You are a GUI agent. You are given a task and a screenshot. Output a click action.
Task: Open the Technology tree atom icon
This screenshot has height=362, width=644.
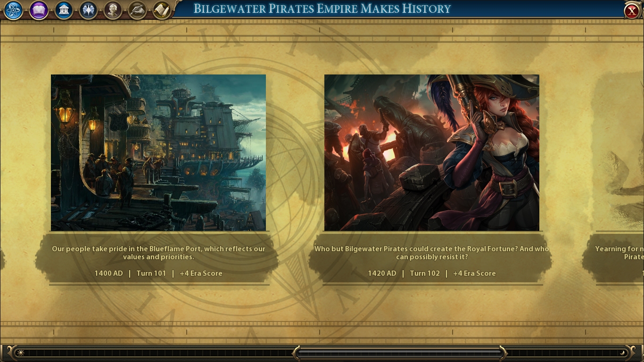click(14, 10)
